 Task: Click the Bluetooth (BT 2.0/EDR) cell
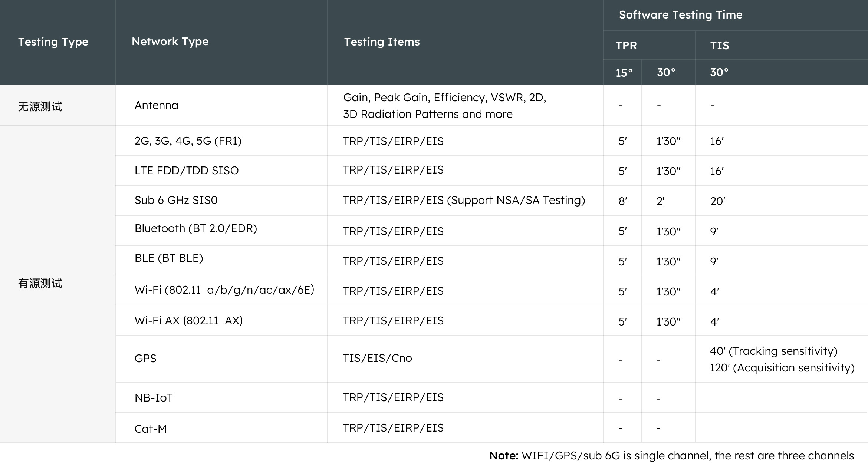(x=195, y=228)
